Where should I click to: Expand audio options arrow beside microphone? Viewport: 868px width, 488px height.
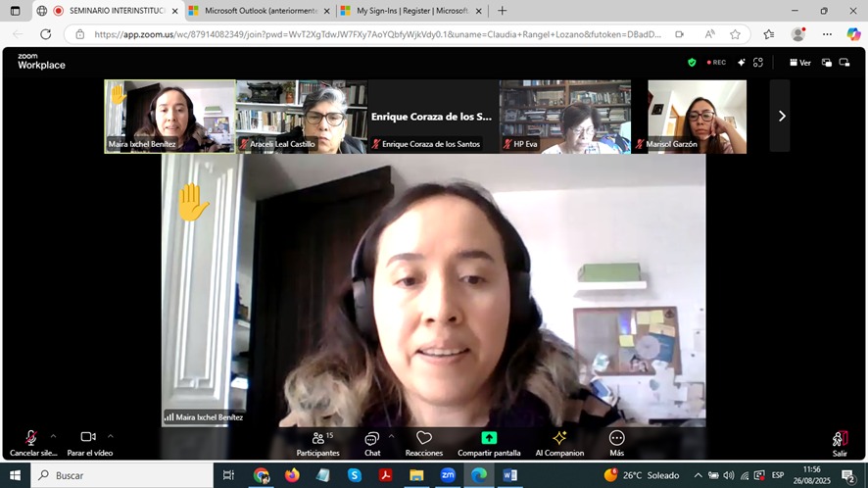pyautogui.click(x=53, y=436)
